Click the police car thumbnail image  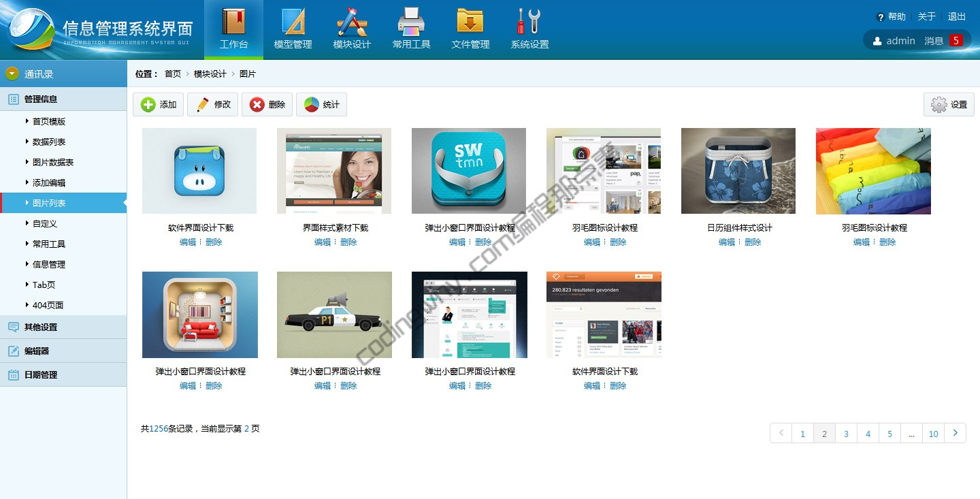pyautogui.click(x=334, y=315)
